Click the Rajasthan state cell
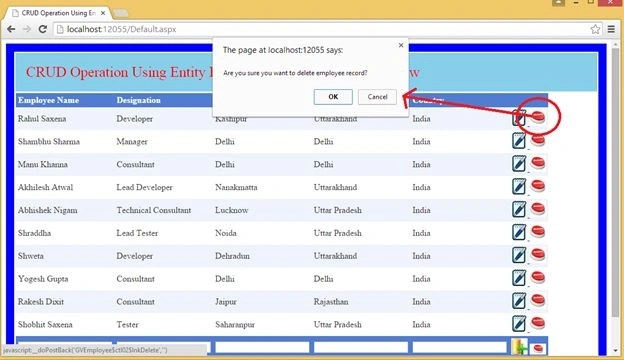 coord(331,302)
